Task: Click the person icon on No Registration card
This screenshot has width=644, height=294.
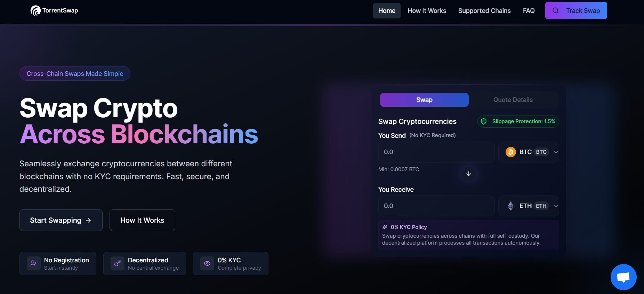Action: click(x=33, y=263)
